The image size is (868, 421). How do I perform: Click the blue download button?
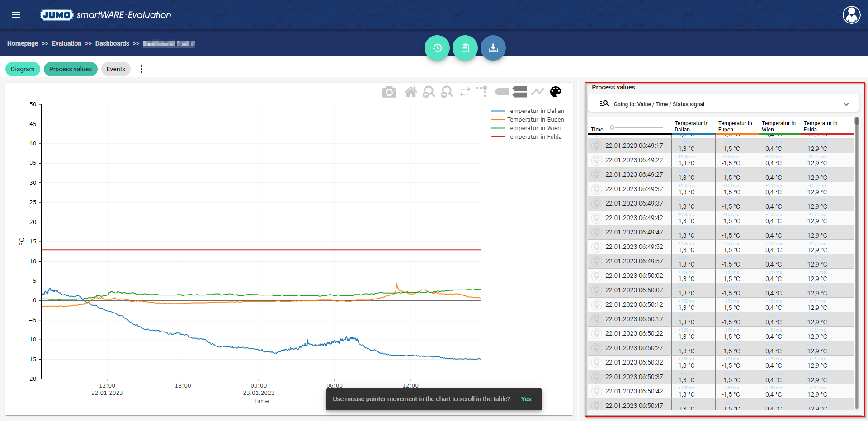point(493,48)
